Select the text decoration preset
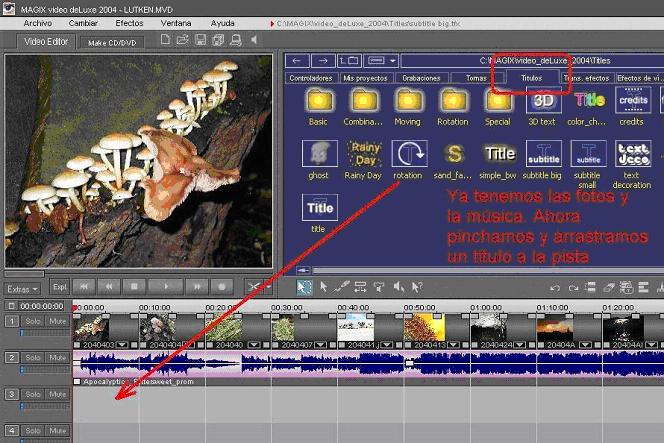The width and height of the screenshot is (664, 443). point(633,153)
